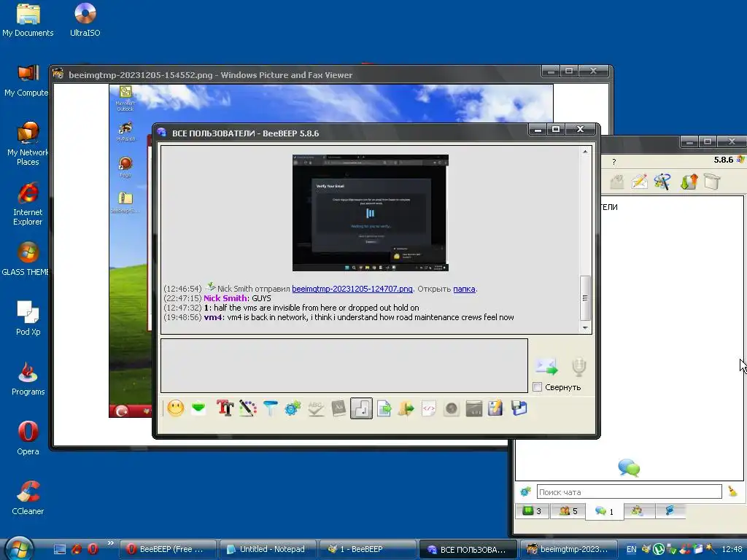
Task: Click the grayed open envelope icon
Action: pos(617,182)
